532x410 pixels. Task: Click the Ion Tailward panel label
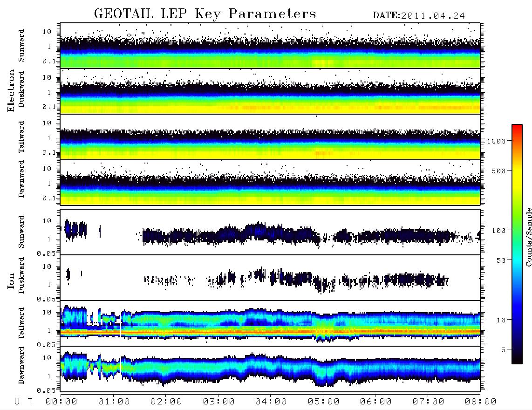(21, 323)
